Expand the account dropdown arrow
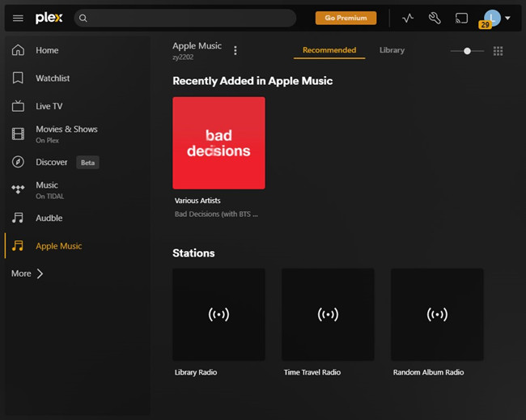The height and width of the screenshot is (420, 526). point(508,18)
